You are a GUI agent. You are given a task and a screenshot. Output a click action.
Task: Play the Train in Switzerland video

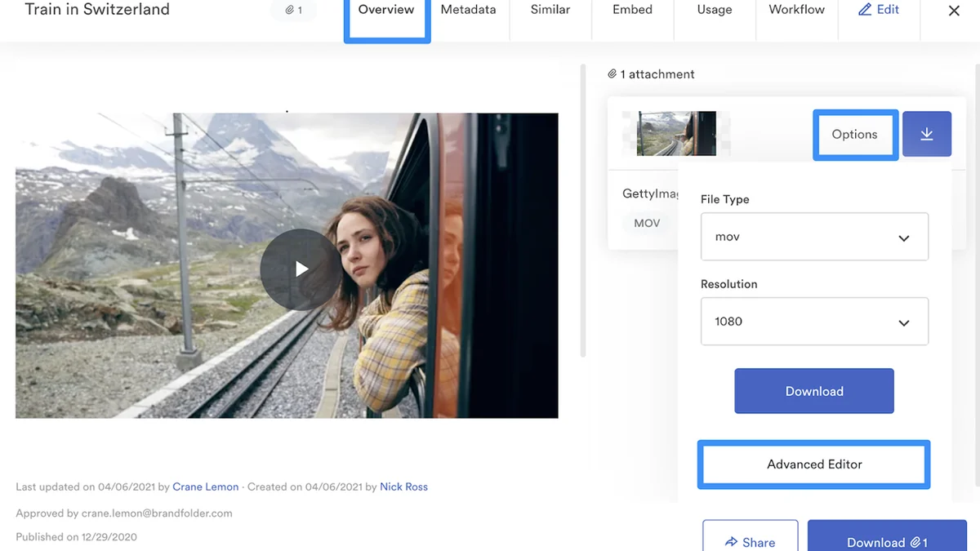tap(301, 269)
